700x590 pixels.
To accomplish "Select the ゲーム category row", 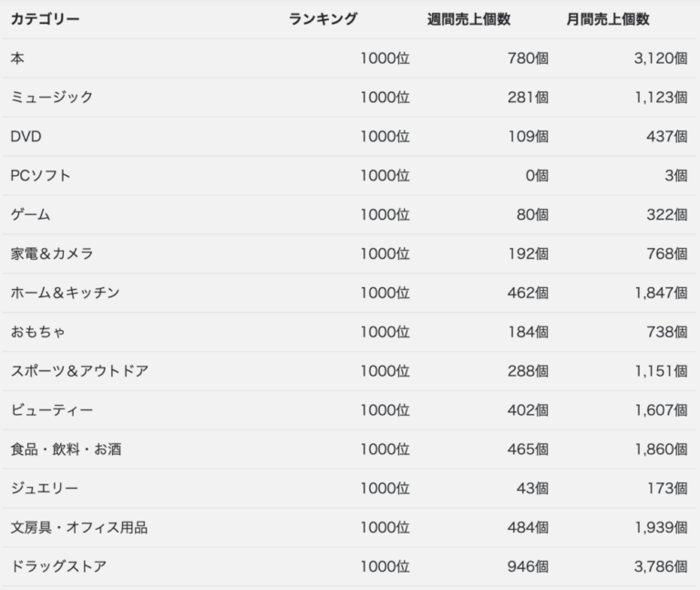I will tap(349, 214).
